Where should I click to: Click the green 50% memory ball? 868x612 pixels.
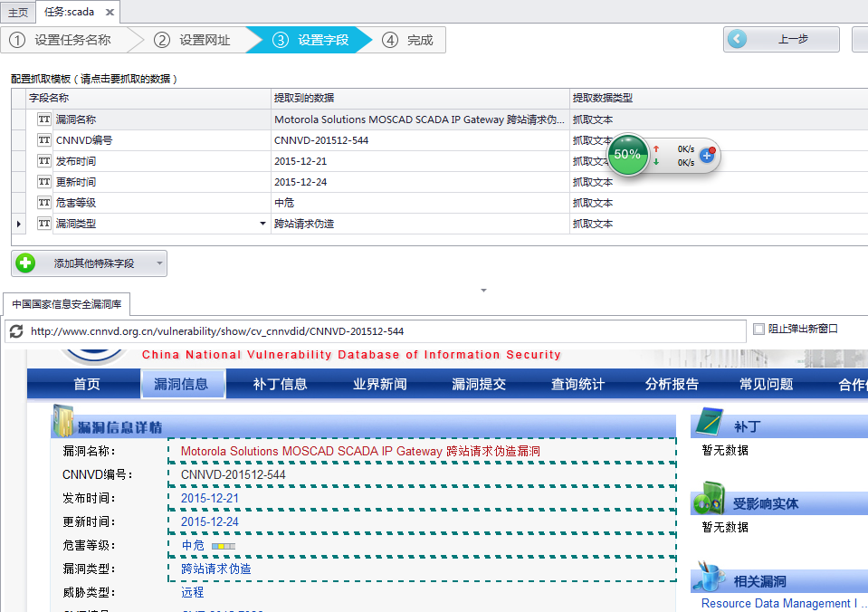click(627, 155)
